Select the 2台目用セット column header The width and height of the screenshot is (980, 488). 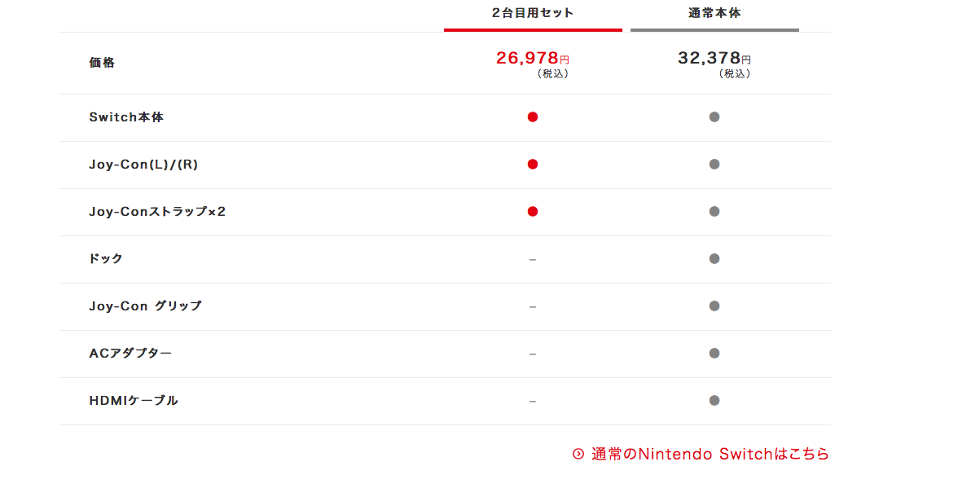533,13
